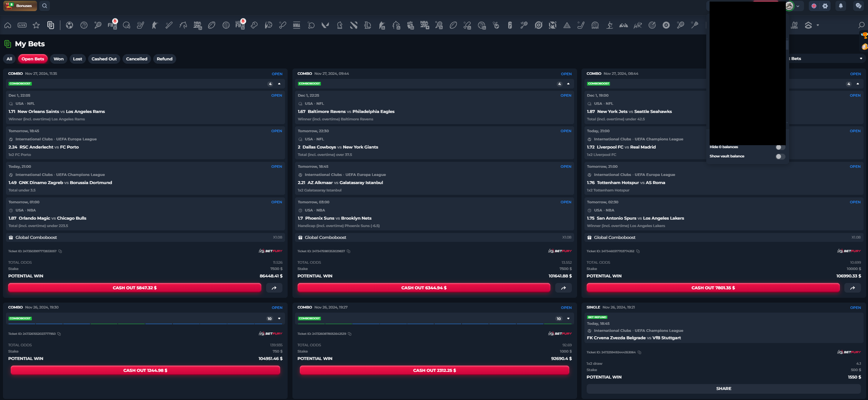Image resolution: width=868 pixels, height=400 pixels.
Task: Select the Ice hockey sport icon
Action: coord(141,25)
